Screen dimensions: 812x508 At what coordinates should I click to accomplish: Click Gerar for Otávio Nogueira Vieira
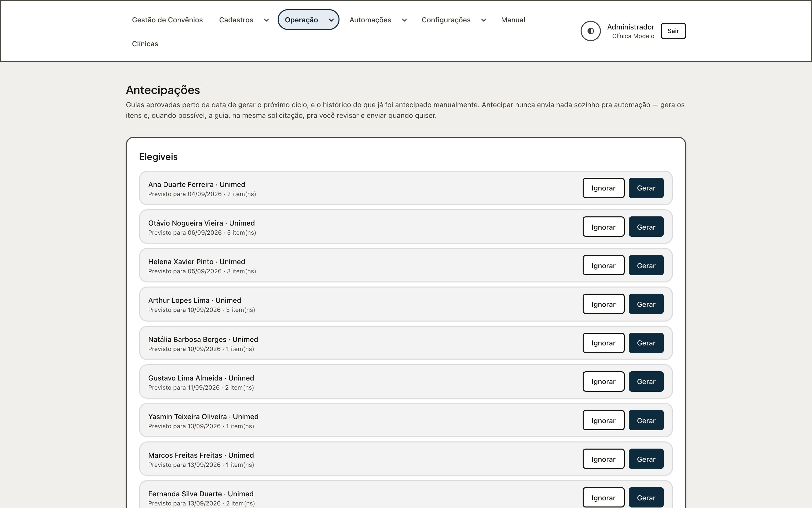[x=646, y=227]
